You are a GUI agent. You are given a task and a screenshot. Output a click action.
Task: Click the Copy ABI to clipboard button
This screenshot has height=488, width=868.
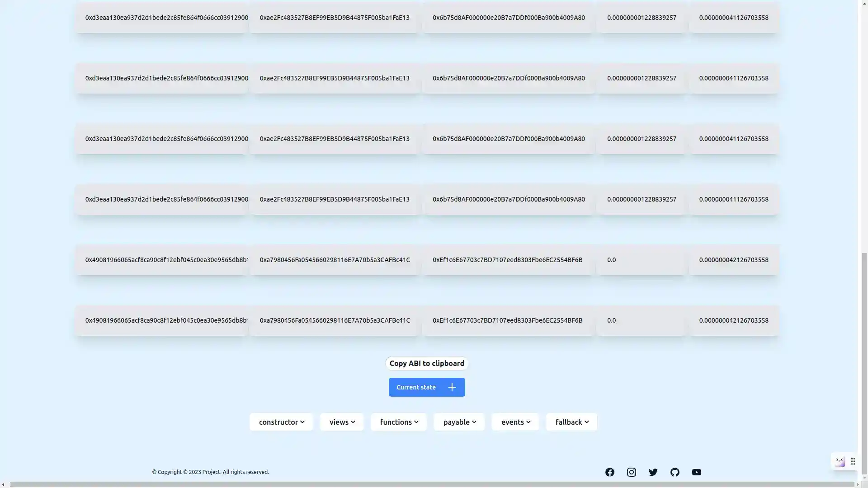426,363
